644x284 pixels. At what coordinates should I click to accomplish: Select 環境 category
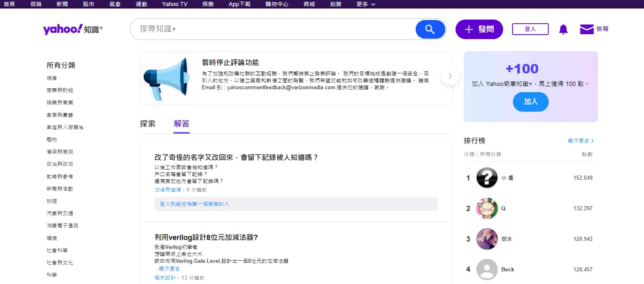pos(52,238)
